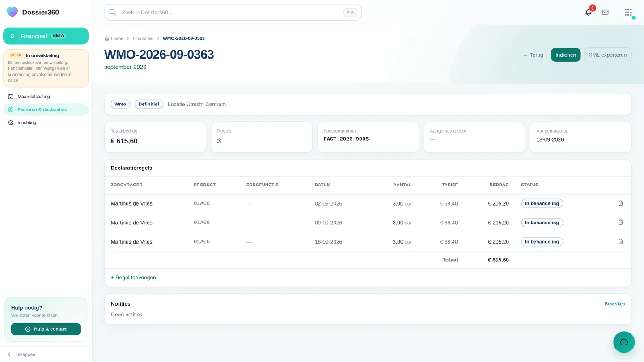
Task: Click the Definitief status badge
Action: [149, 104]
